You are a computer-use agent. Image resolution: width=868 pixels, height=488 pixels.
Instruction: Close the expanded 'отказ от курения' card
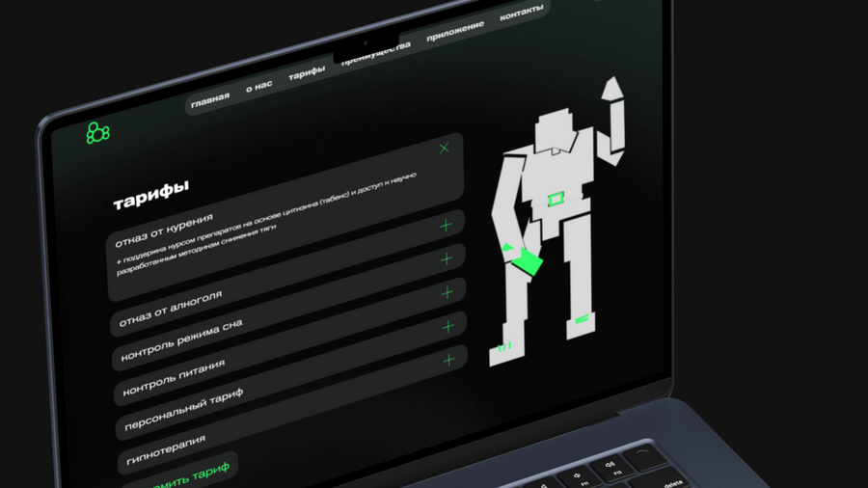pyautogui.click(x=444, y=149)
